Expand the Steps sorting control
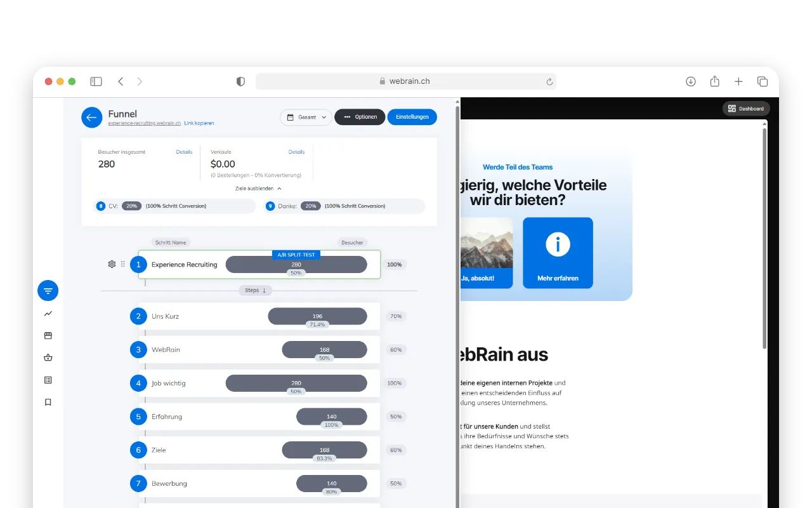Viewport: 812px width, 508px height. click(255, 290)
